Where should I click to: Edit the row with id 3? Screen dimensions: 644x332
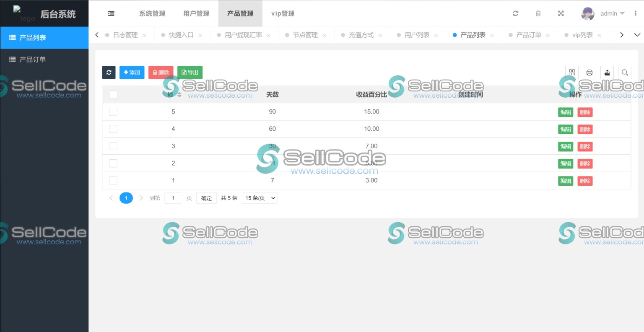[566, 147]
